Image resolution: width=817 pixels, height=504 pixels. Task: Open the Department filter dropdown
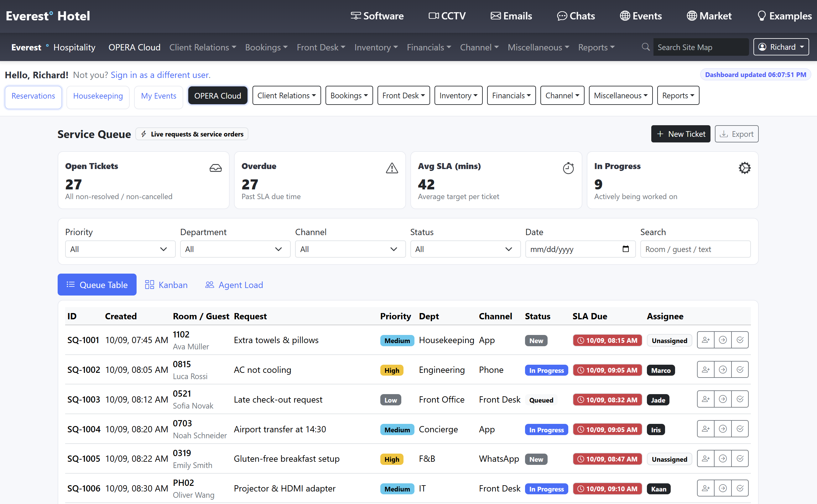[235, 249]
